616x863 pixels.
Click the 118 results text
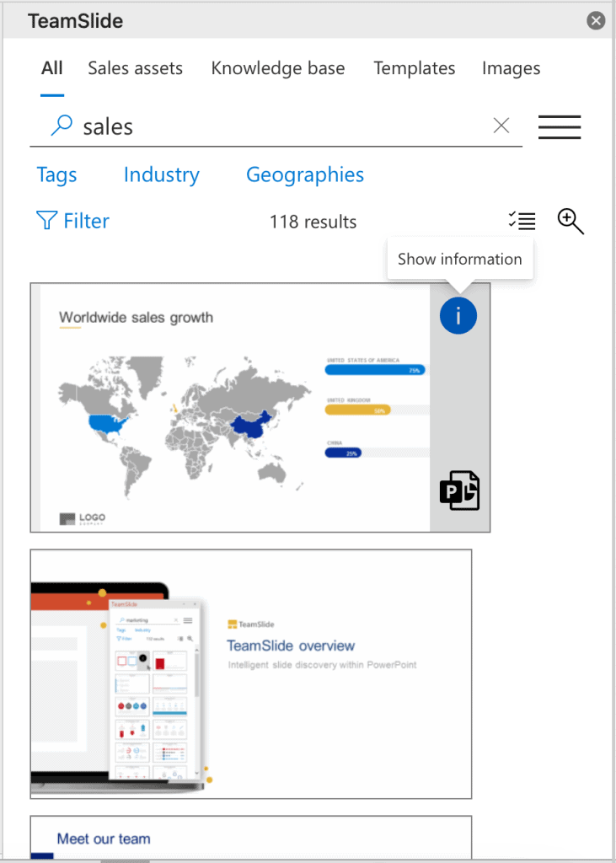[x=313, y=222]
